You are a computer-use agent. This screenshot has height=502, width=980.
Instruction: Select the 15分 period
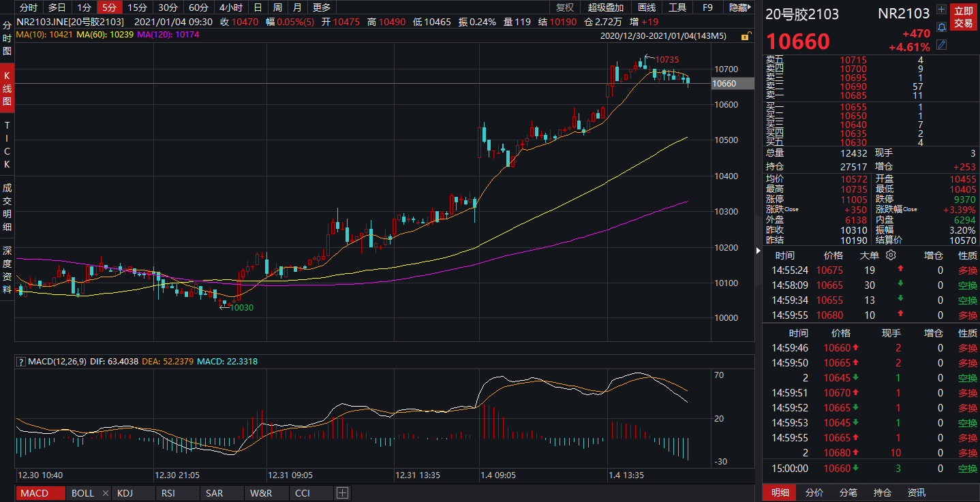pyautogui.click(x=138, y=7)
